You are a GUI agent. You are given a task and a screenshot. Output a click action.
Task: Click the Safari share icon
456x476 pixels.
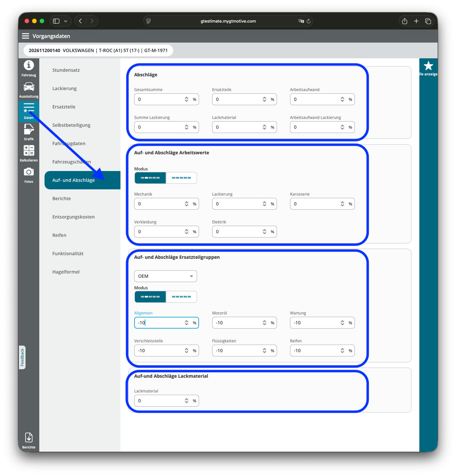point(405,21)
